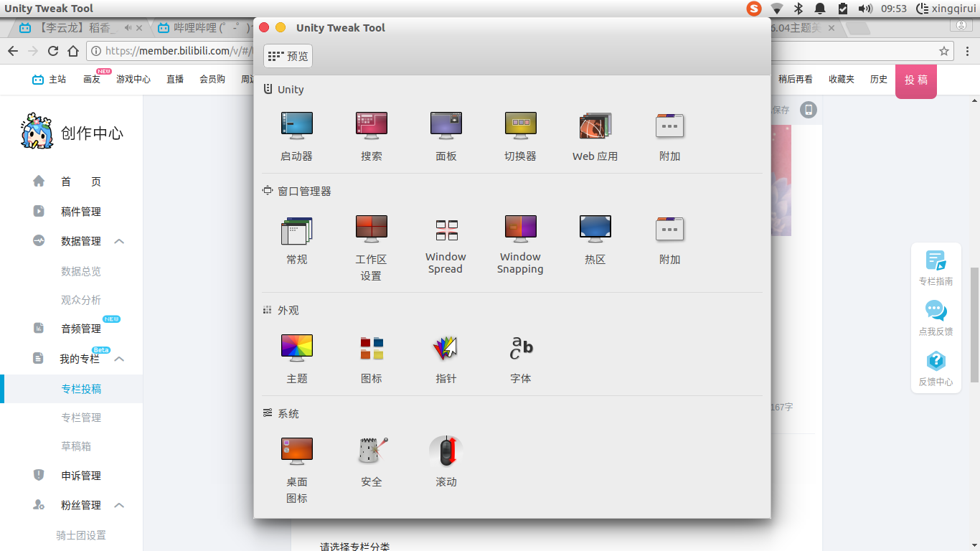Open the 热区 (Hotcorners) icon

(595, 229)
